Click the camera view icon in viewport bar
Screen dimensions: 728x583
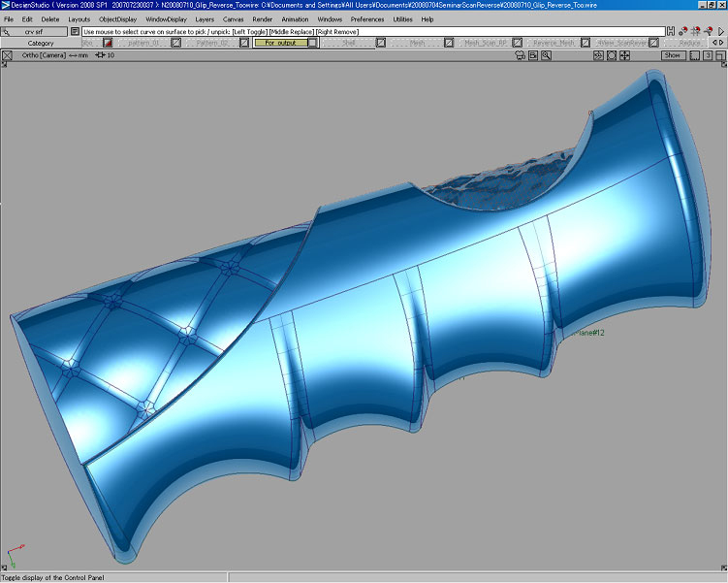520,55
